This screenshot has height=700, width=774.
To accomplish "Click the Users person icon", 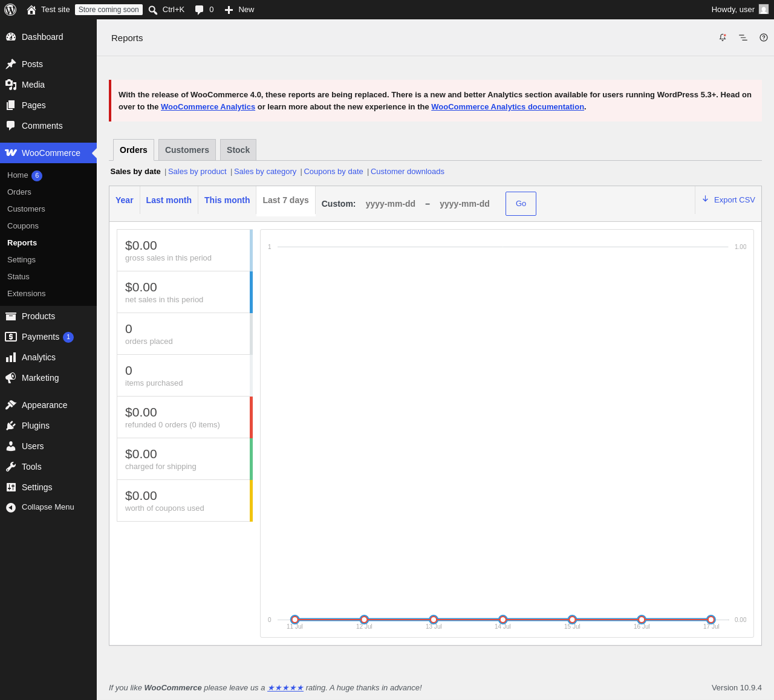I will (x=11, y=446).
